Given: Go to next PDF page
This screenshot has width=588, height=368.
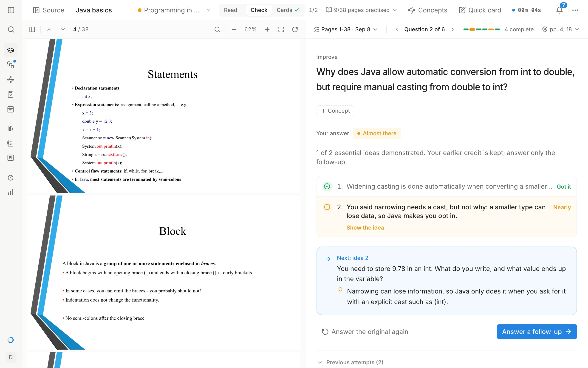Looking at the screenshot, I should pos(63,29).
